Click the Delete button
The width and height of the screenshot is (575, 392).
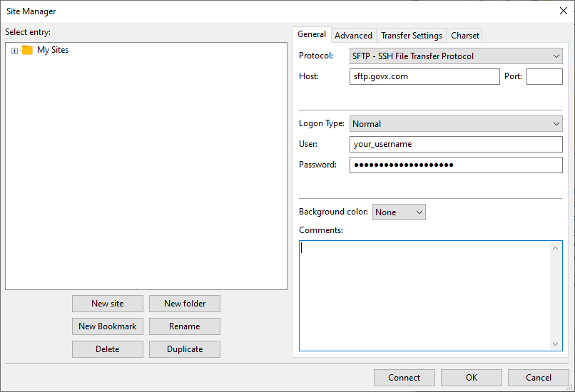coord(108,349)
